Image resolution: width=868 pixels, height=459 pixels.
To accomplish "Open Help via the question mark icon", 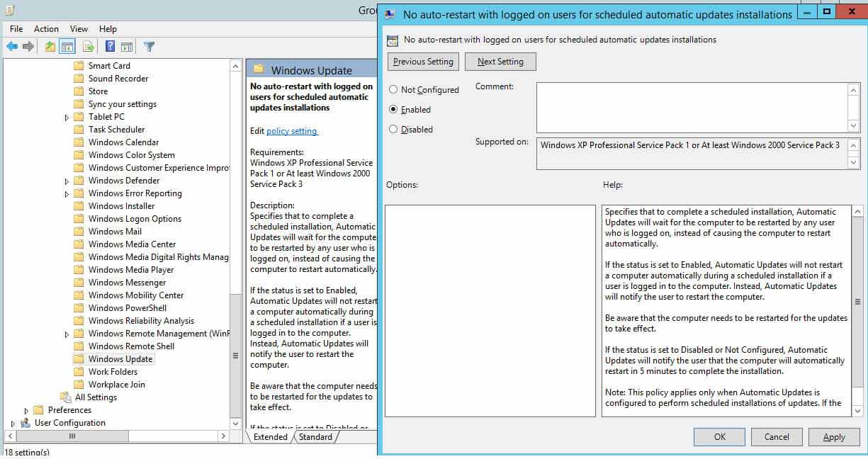I will click(x=111, y=47).
